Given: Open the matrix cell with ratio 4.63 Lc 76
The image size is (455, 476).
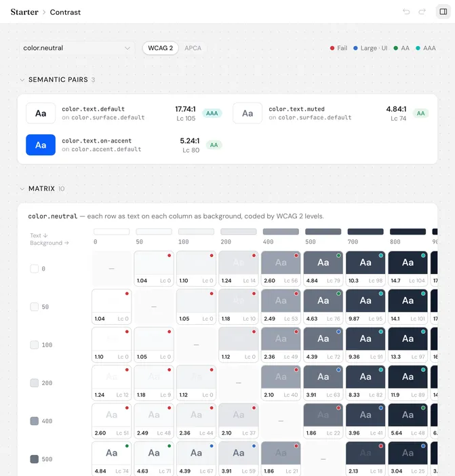Looking at the screenshot, I should [x=323, y=306].
